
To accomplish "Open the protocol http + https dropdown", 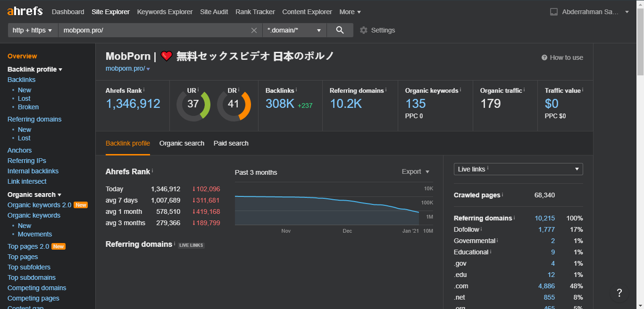I will pos(32,30).
